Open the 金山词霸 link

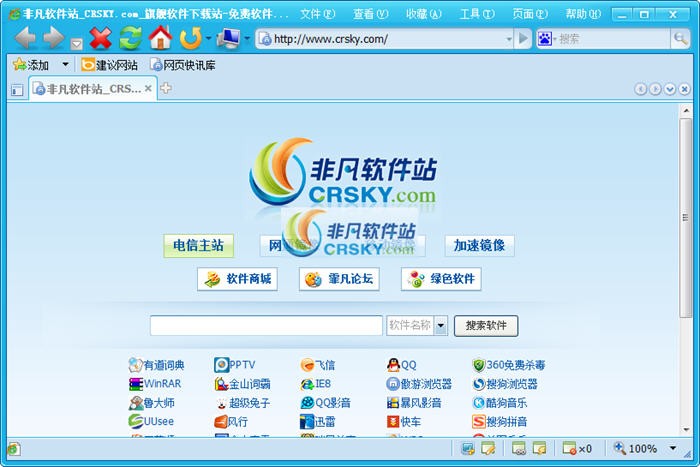pyautogui.click(x=242, y=384)
